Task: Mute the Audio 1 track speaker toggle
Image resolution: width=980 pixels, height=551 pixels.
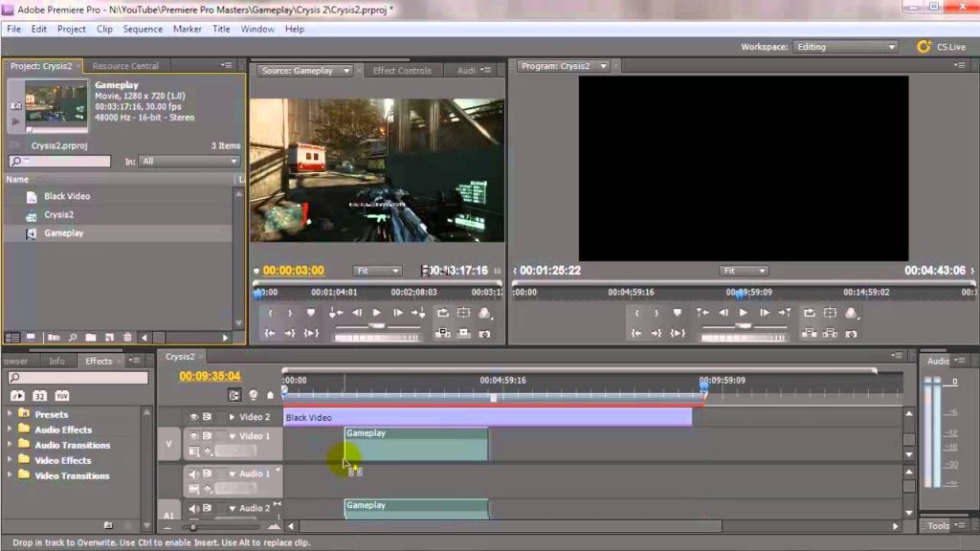Action: pyautogui.click(x=194, y=474)
